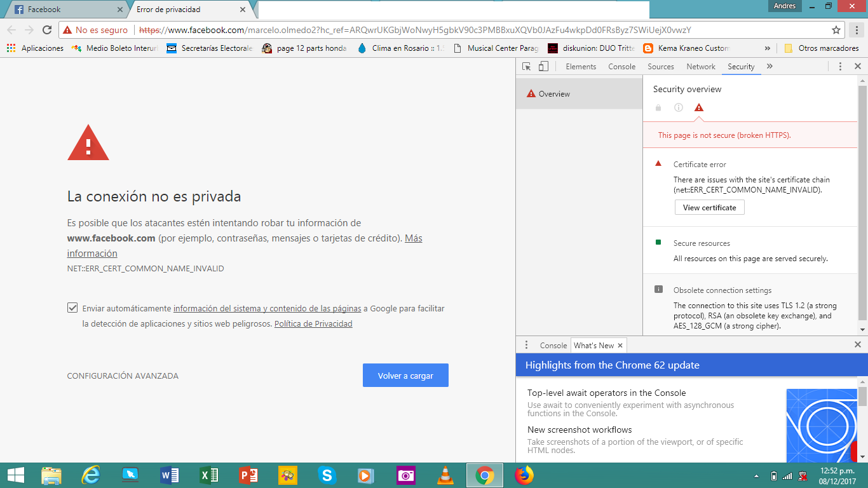Click the 'New screenshot workflows' heading
The width and height of the screenshot is (868, 488).
tap(580, 430)
